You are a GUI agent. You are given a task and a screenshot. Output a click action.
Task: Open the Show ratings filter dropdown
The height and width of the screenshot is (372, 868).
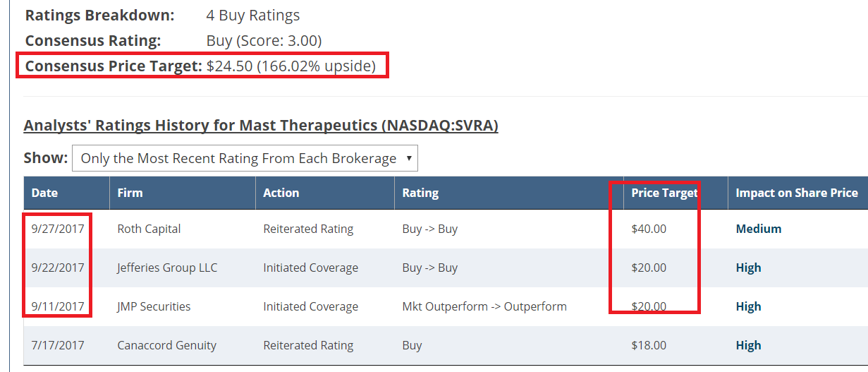245,158
